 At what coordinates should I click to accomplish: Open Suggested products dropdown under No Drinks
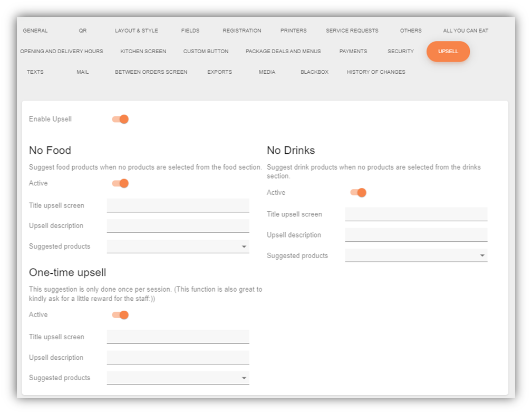coord(416,255)
